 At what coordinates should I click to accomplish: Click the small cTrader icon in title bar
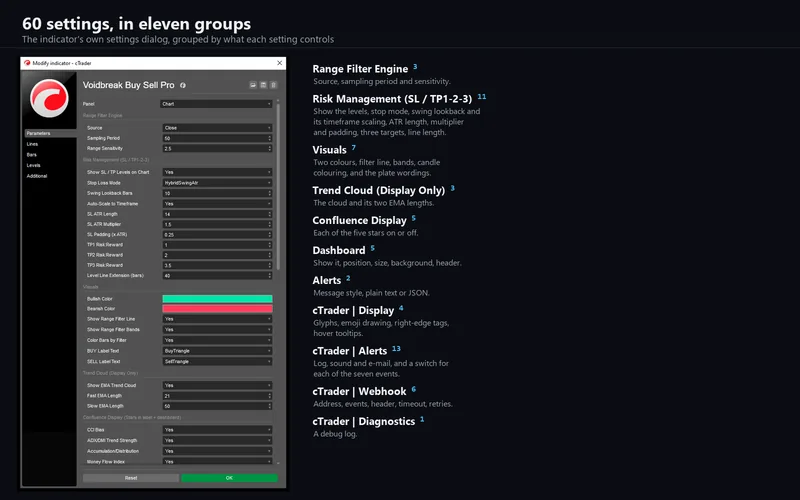point(27,63)
